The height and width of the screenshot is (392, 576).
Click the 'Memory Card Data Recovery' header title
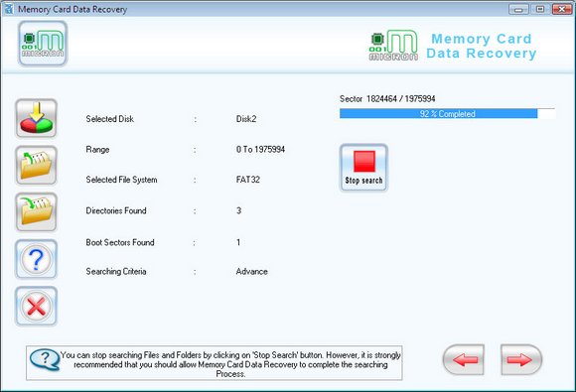[482, 46]
